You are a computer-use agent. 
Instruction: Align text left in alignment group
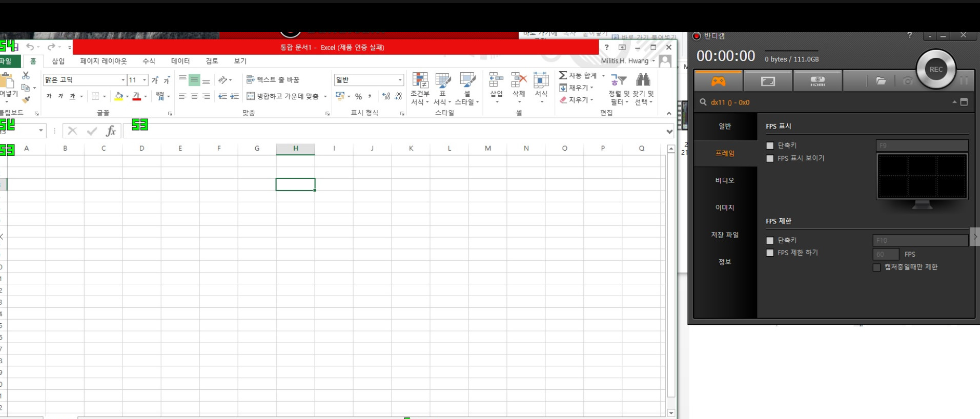pyautogui.click(x=182, y=96)
